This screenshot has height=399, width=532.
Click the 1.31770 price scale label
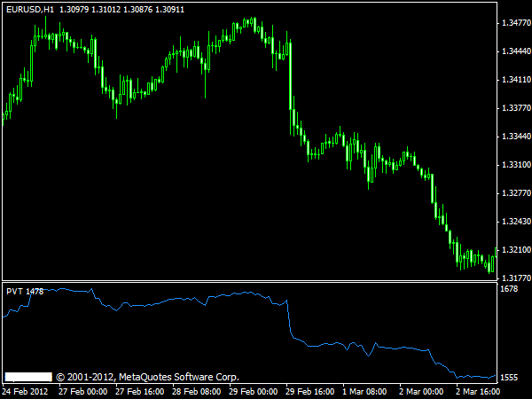(x=516, y=278)
